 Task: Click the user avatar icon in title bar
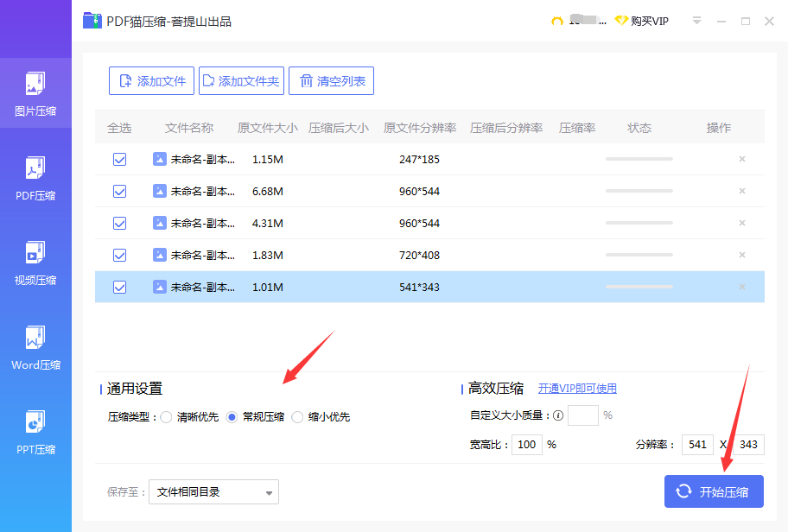click(x=556, y=21)
